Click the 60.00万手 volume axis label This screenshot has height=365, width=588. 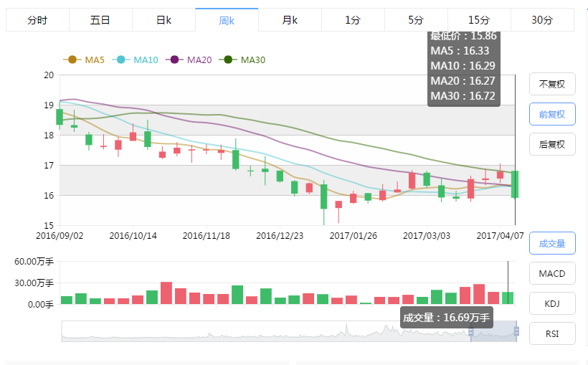point(34,262)
